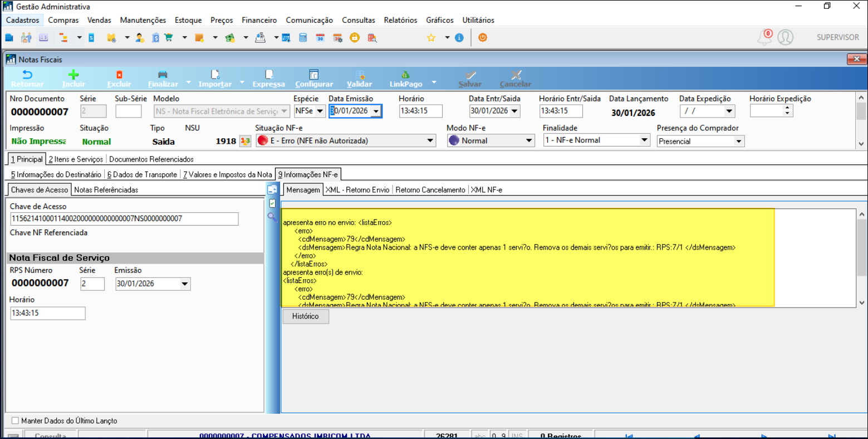Viewport: 868px width, 439px height.
Task: Open the notifications bell icon
Action: click(765, 37)
